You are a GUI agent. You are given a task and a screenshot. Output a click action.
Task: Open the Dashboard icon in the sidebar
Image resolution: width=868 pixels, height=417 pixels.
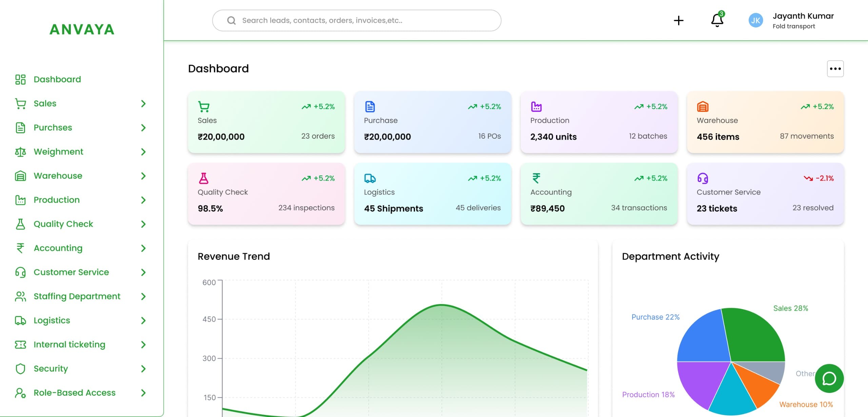pyautogui.click(x=20, y=79)
